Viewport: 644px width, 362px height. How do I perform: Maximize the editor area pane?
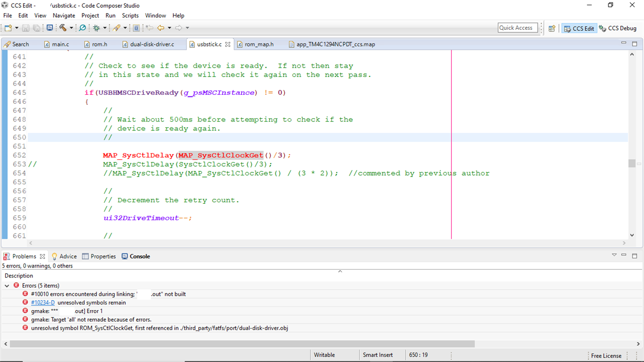(x=635, y=43)
